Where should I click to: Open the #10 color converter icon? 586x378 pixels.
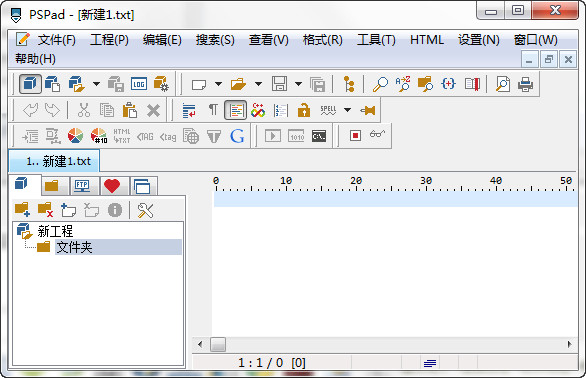[x=99, y=136]
